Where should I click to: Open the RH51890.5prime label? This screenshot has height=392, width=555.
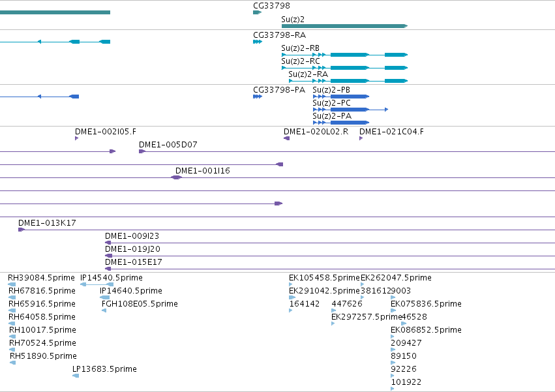click(x=44, y=357)
